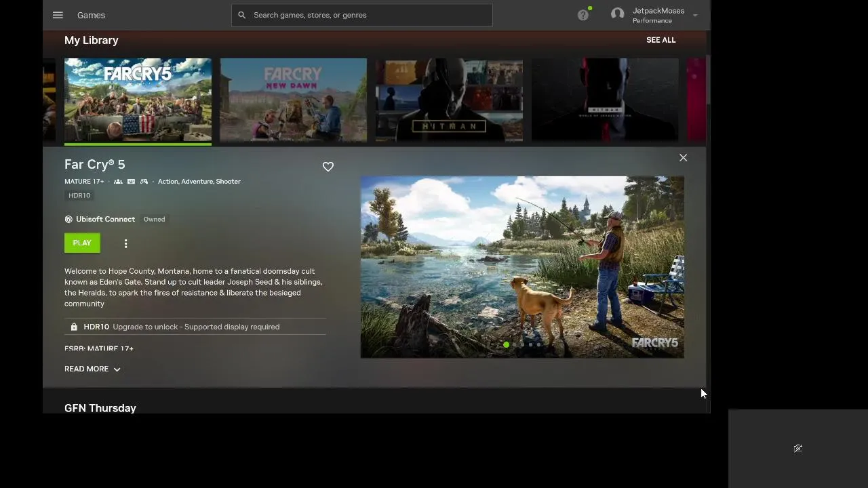
Task: Click the ESRB: MATURE 17+ text line
Action: (99, 348)
